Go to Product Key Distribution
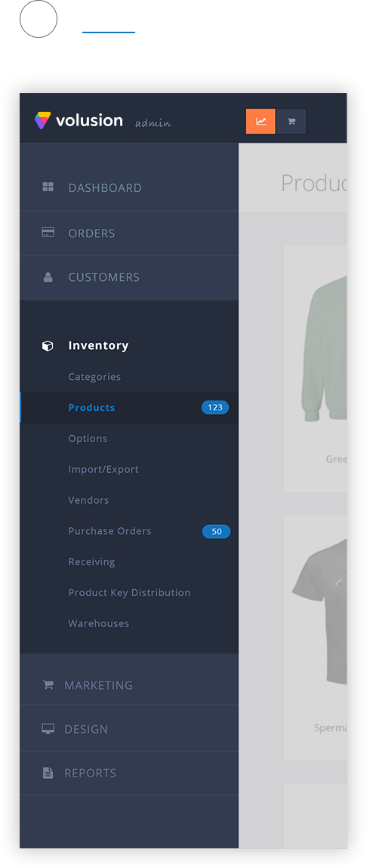The image size is (367, 868). point(129,592)
